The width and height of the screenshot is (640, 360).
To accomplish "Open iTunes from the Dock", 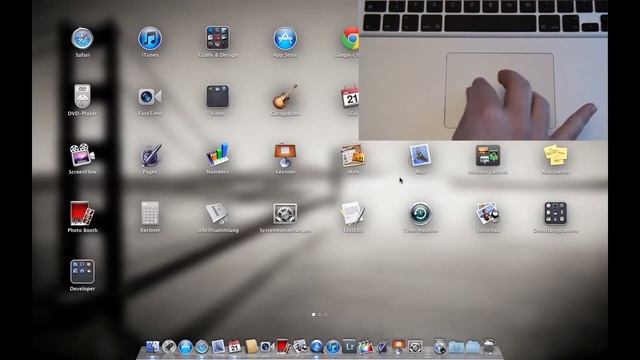I will pyautogui.click(x=333, y=347).
